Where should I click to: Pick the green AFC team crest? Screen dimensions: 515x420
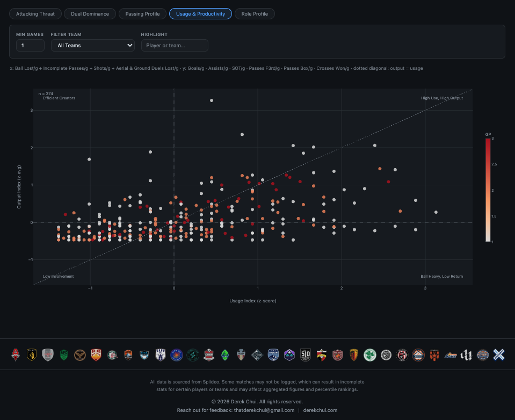click(x=64, y=354)
